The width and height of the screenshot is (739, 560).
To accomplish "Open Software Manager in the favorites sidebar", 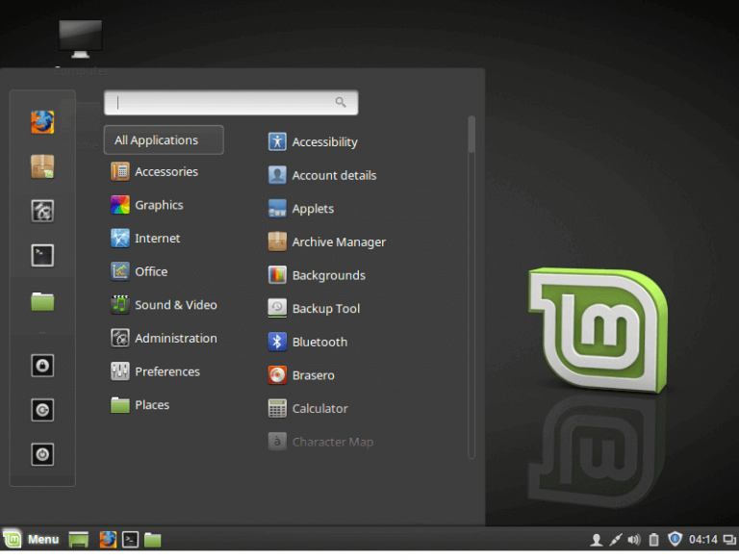I will coord(42,166).
